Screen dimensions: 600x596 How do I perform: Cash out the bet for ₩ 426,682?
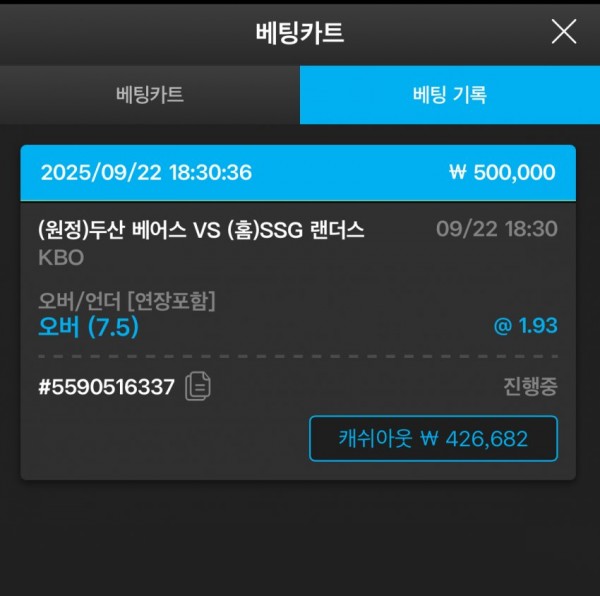433,438
